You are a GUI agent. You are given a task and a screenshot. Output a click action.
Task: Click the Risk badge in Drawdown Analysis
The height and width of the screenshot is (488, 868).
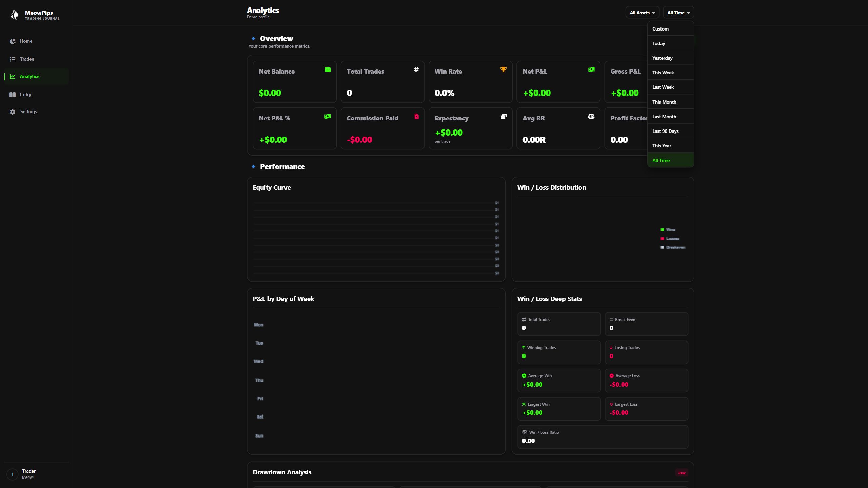click(x=682, y=473)
